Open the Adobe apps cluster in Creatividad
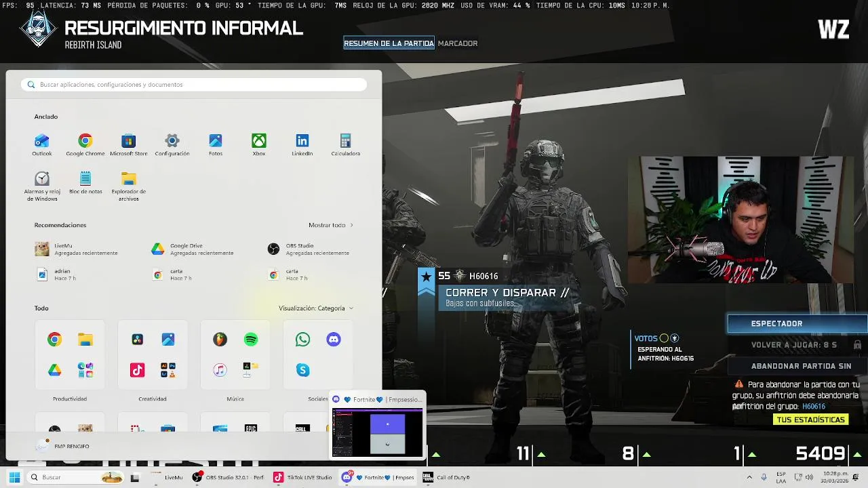The width and height of the screenshot is (868, 488). (168, 370)
